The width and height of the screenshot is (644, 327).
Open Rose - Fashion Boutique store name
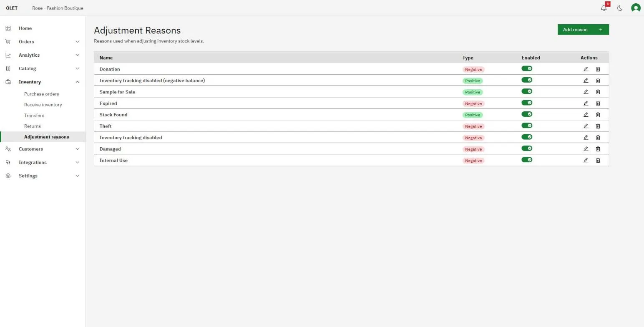[58, 8]
